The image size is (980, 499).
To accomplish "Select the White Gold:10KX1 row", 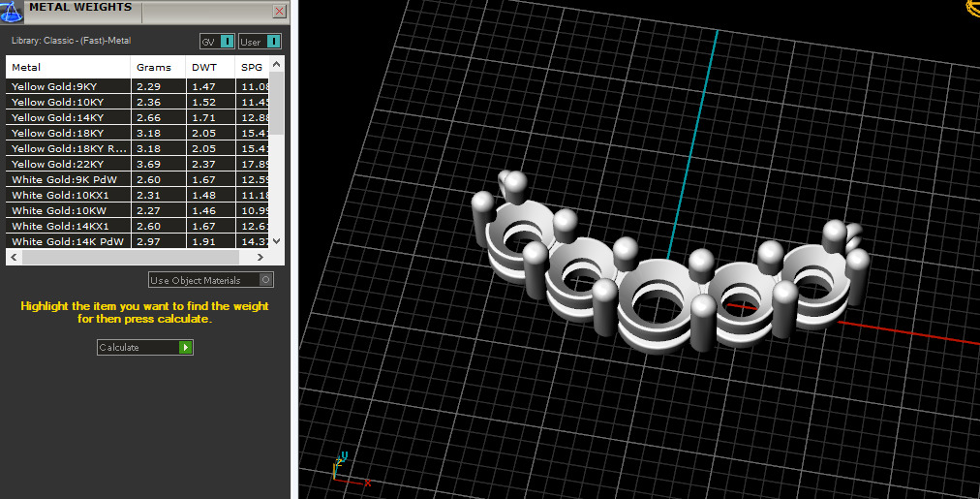I will [x=138, y=195].
